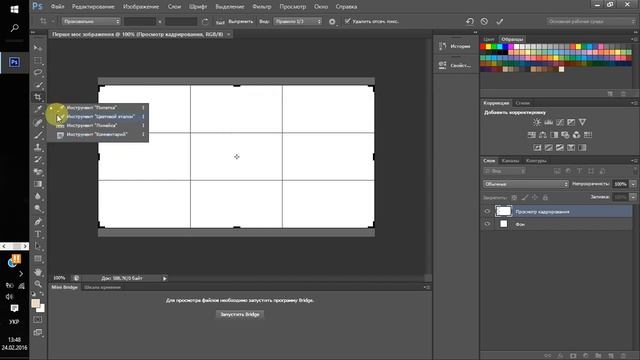This screenshot has width=640, height=360.
Task: Open layer filter kind dropdown
Action: pyautogui.click(x=504, y=171)
